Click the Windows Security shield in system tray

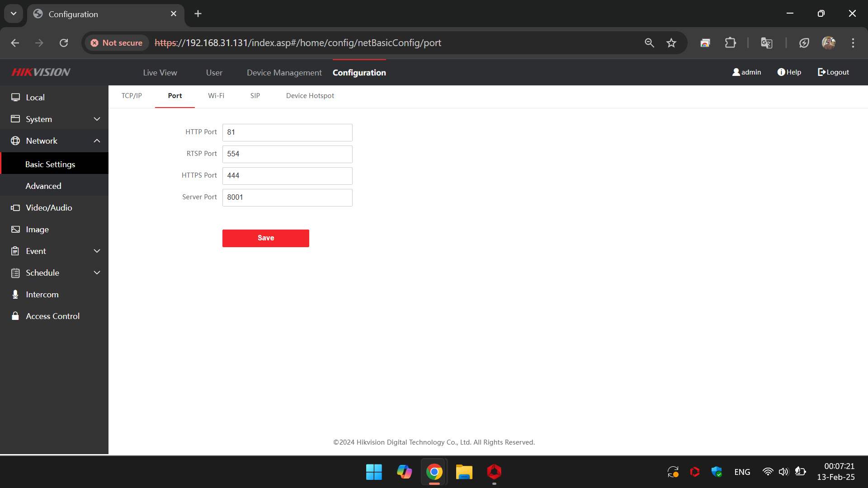[x=716, y=472]
